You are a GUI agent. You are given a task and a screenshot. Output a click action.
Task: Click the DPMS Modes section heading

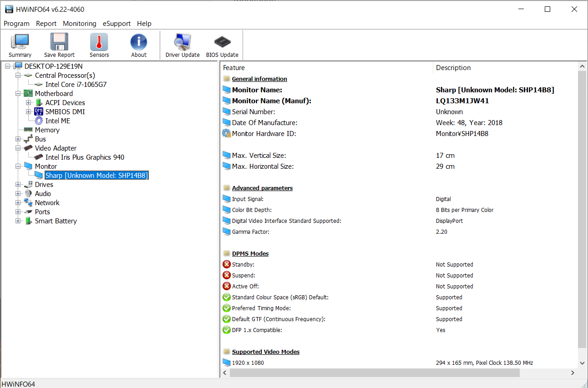pos(250,254)
